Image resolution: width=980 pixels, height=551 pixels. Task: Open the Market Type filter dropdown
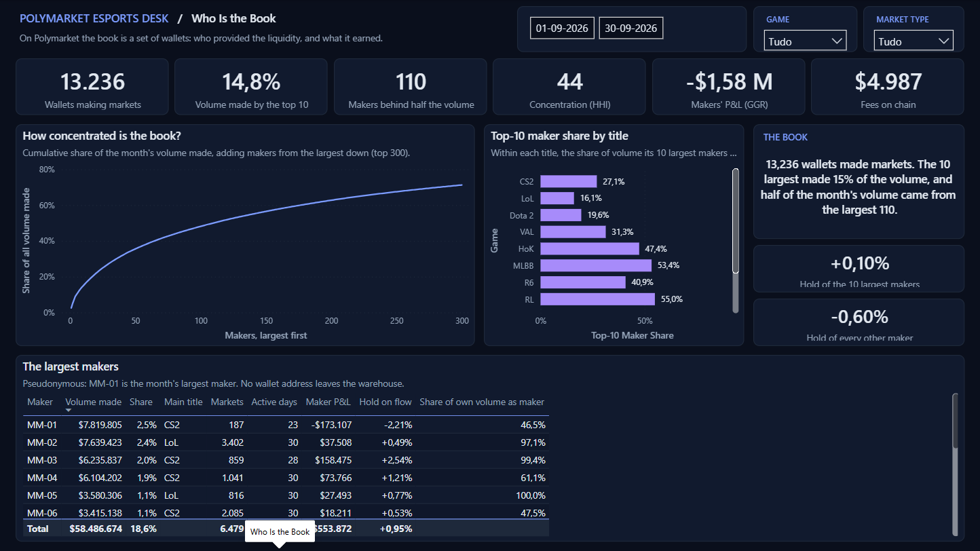point(913,41)
